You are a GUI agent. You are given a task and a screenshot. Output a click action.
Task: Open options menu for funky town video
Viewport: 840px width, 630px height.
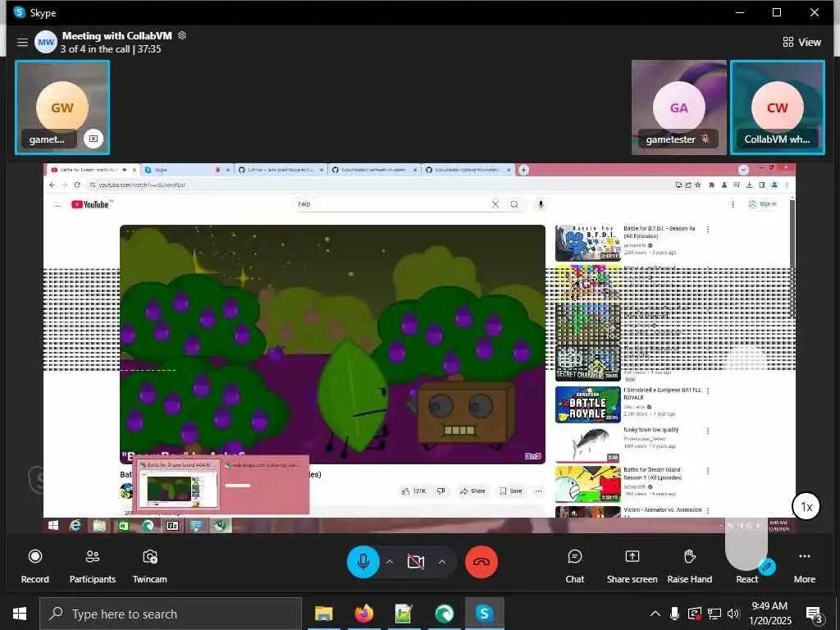708,431
